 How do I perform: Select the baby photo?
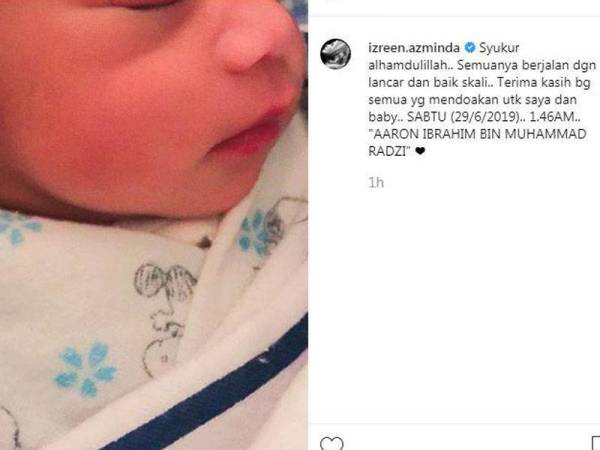tap(154, 225)
